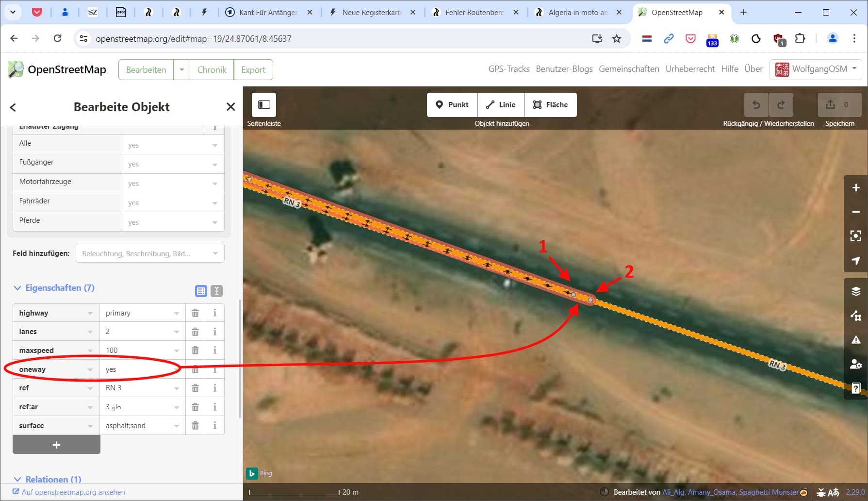Expand the Relationen (1) section
Image resolution: width=868 pixels, height=501 pixels.
coord(48,479)
